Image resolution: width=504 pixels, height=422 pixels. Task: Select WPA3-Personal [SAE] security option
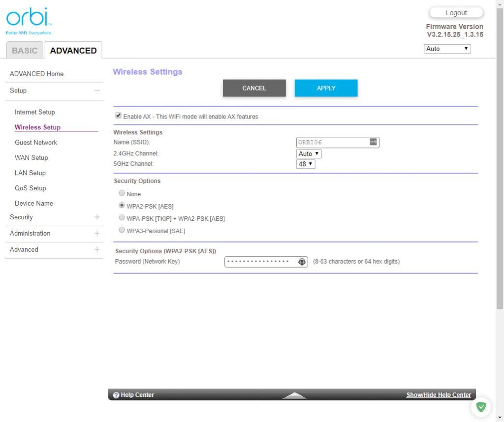point(122,230)
